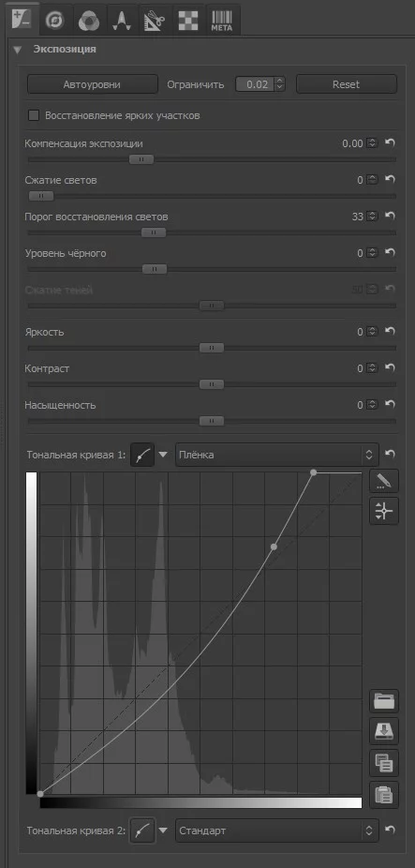Open Тональная кривая 1 mode dropdown Плёнка
Viewport: 415px width, 868px height.
pos(276,455)
